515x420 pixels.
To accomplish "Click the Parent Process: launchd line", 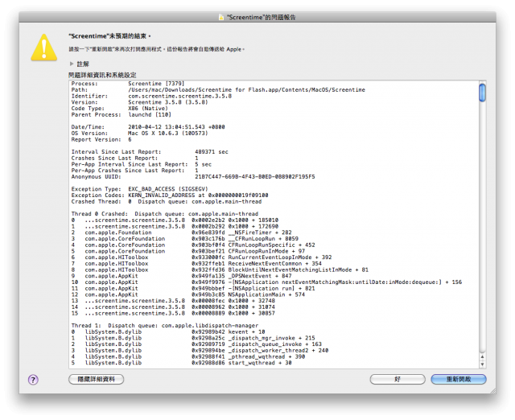I will coord(122,114).
